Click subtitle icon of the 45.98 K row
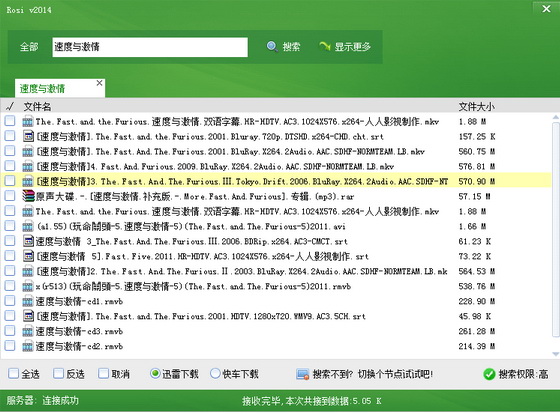This screenshot has height=414, width=560. (x=28, y=316)
